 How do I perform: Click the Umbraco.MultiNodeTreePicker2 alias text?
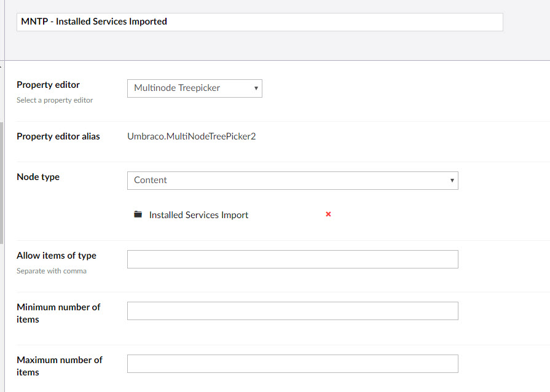[x=191, y=136]
